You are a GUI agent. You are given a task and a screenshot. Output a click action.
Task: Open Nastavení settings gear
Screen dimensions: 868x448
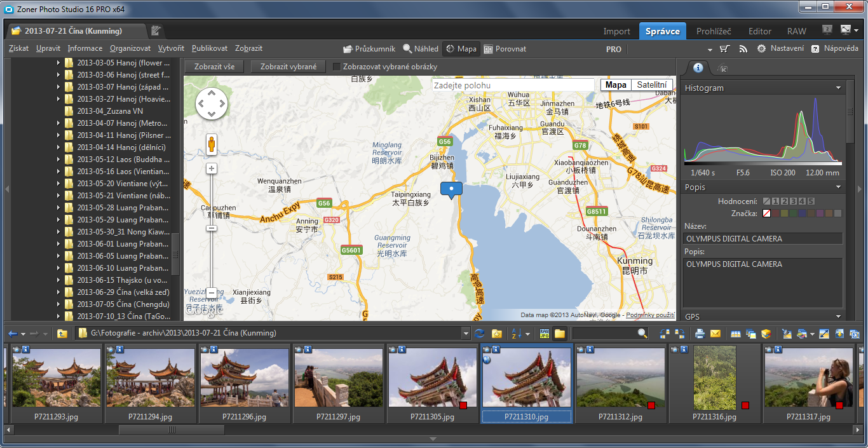point(780,48)
